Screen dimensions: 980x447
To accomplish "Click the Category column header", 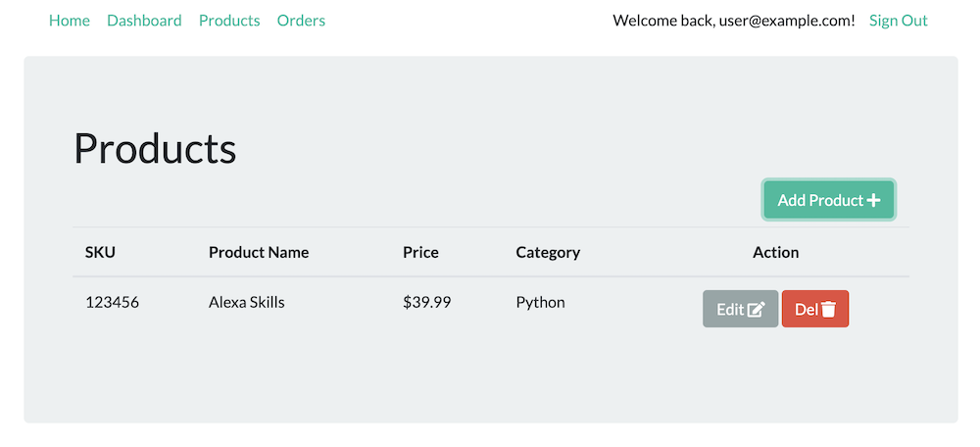I will [x=548, y=253].
